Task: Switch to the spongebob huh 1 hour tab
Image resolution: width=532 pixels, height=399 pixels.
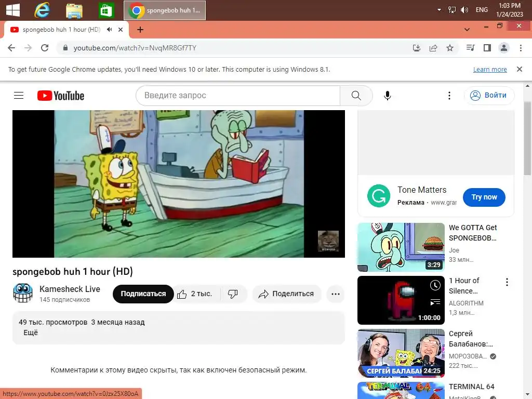Action: click(x=66, y=30)
